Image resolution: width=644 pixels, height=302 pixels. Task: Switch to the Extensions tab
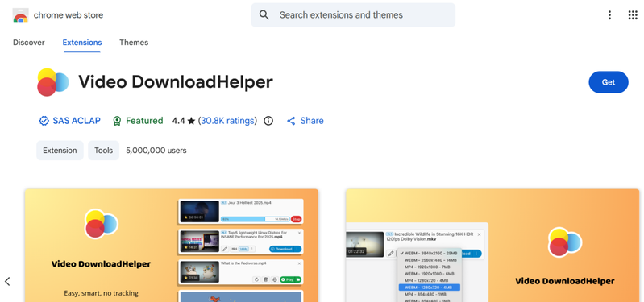(82, 42)
